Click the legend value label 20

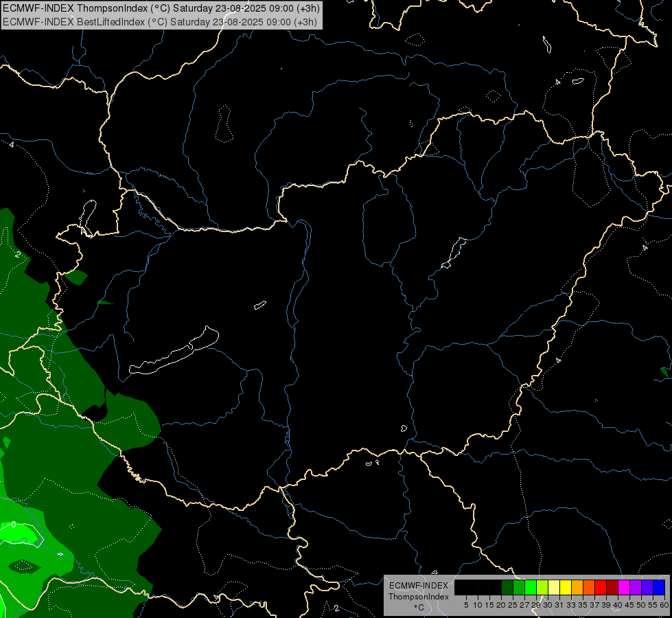click(501, 605)
